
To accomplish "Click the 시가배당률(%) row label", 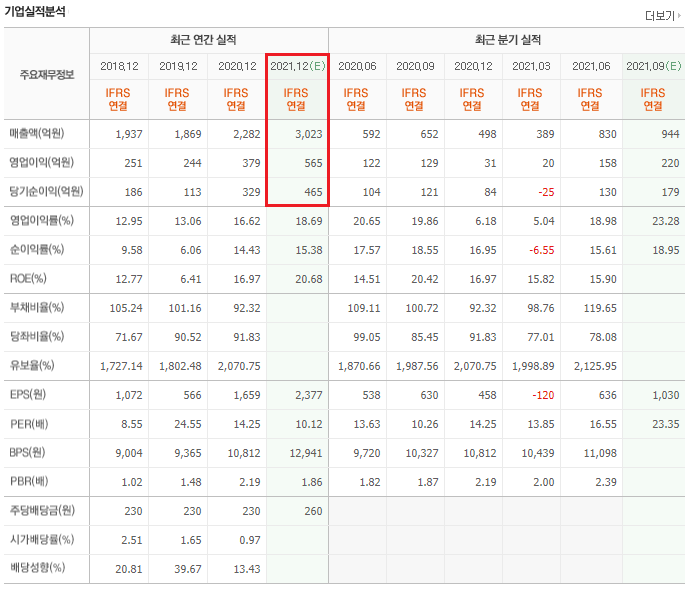I will 42,539.
